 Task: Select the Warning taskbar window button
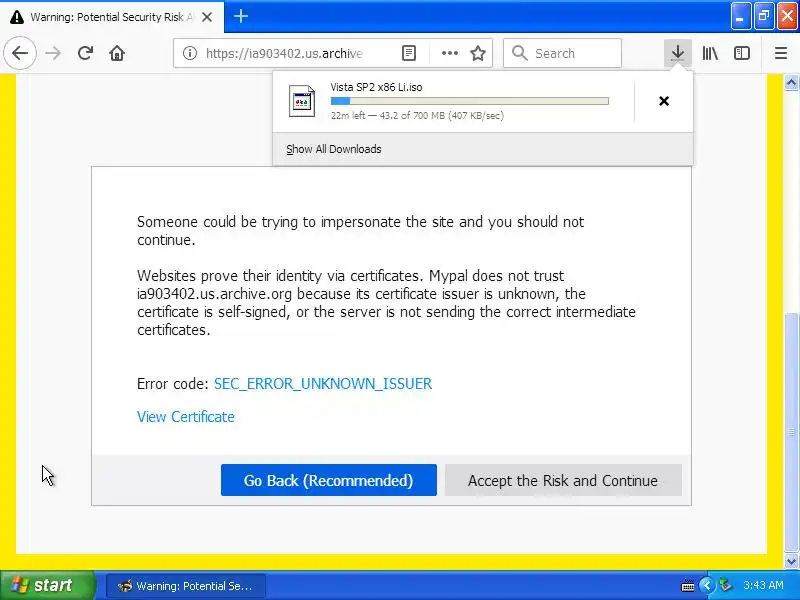pyautogui.click(x=186, y=586)
